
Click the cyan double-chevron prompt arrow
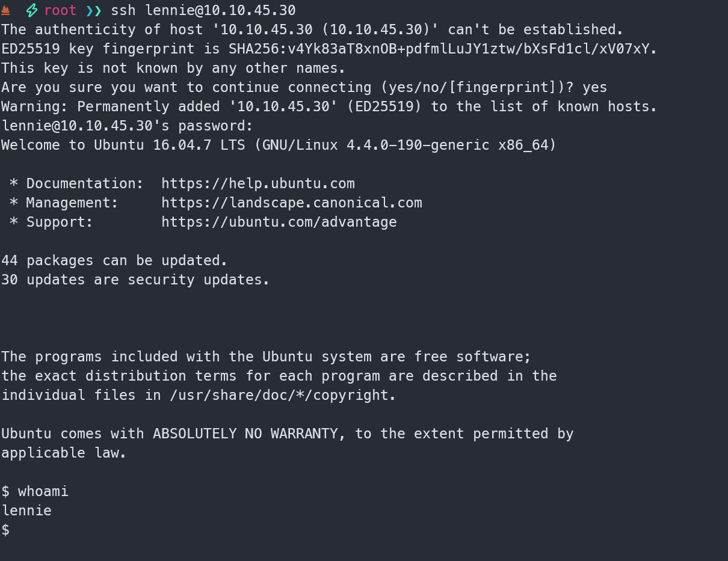(x=94, y=10)
